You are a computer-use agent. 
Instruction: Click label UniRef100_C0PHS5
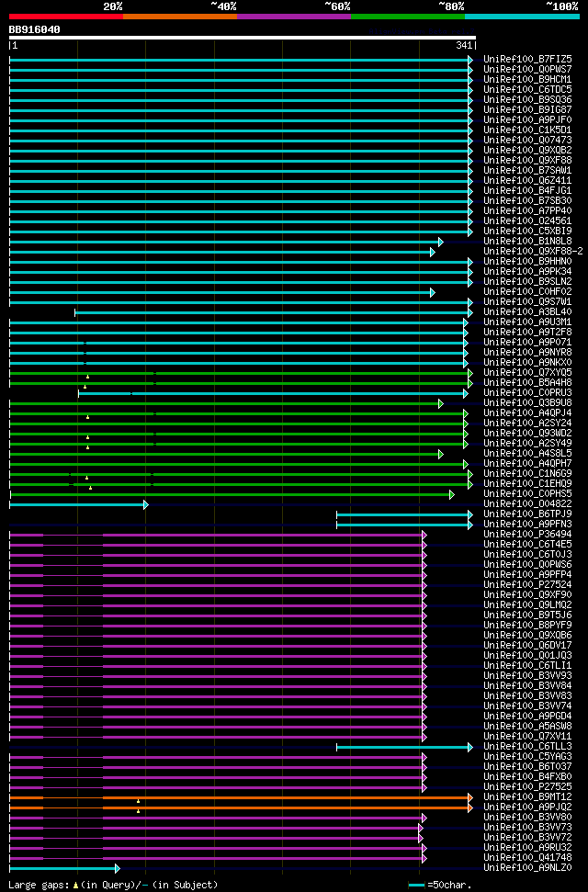[x=527, y=494]
